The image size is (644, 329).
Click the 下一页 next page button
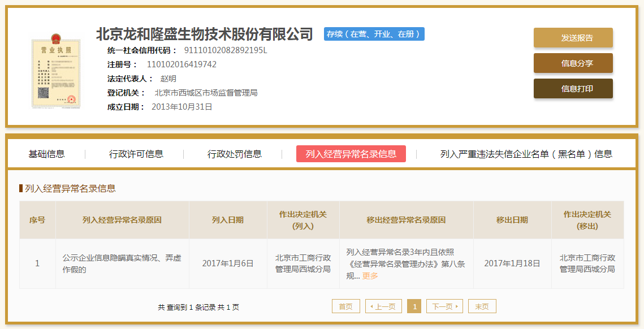444,306
